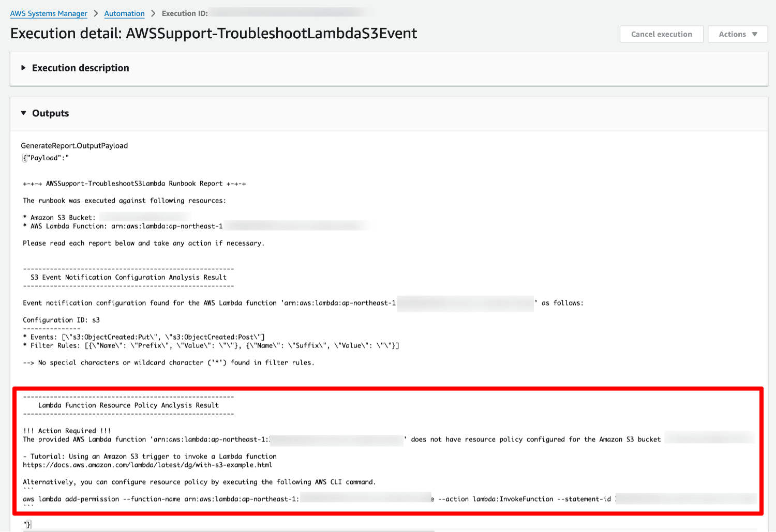Click the breadcrumb chevron after AWS Systems Manager
776x532 pixels.
coord(96,13)
